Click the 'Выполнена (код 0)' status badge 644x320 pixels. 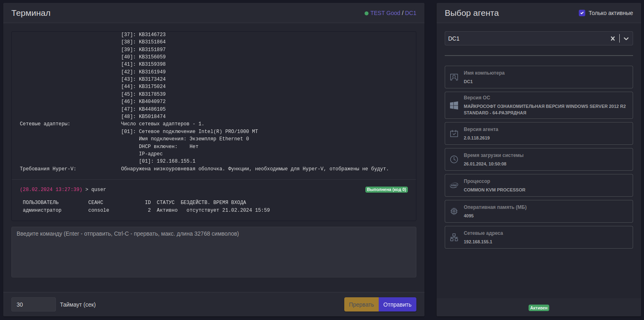point(386,189)
